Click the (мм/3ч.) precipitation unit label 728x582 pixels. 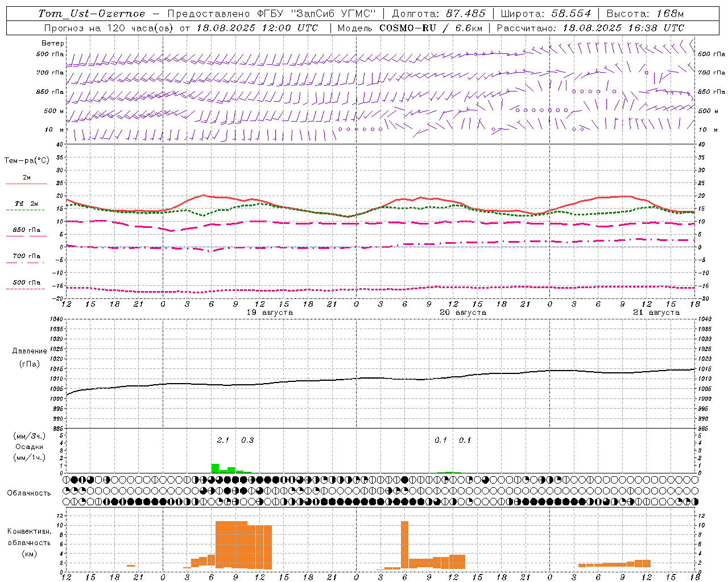point(29,436)
